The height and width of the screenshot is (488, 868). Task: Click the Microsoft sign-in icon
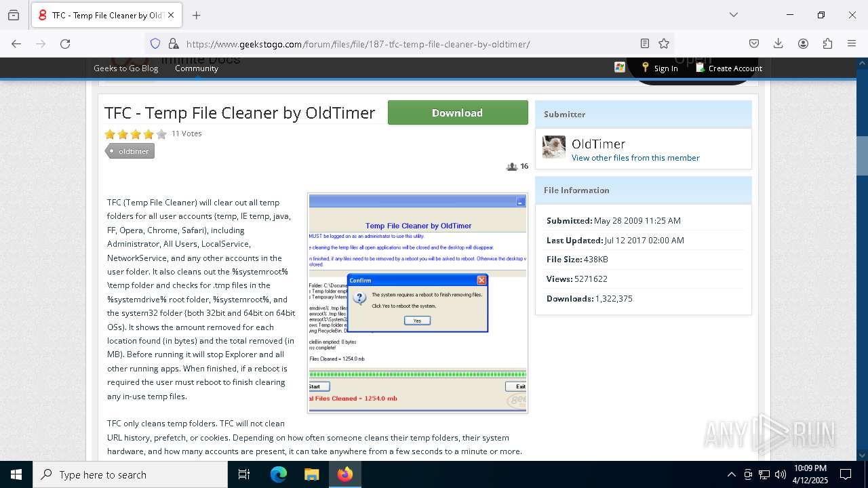(620, 67)
